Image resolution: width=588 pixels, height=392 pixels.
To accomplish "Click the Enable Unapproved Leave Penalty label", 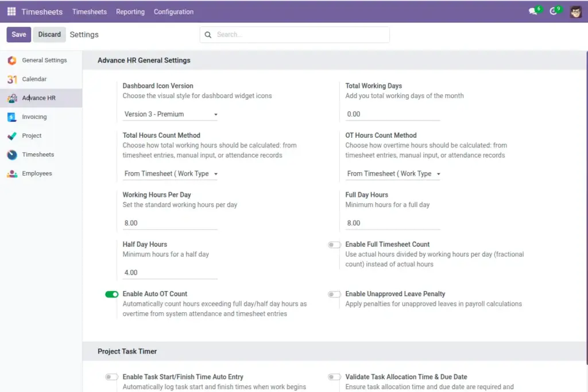I will 395,294.
